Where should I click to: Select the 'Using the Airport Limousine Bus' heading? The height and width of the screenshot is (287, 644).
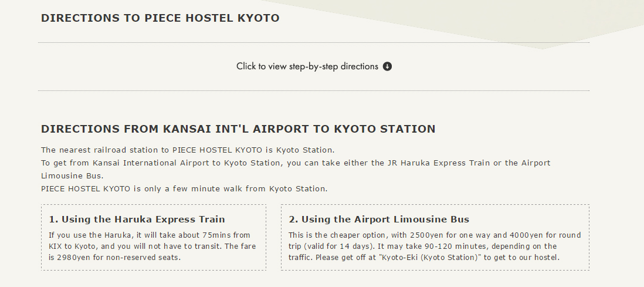pos(379,219)
